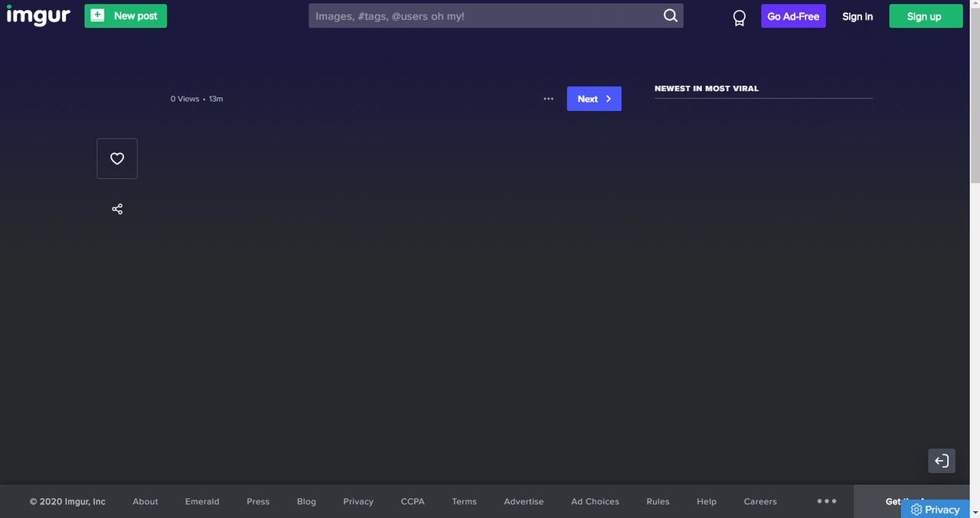The height and width of the screenshot is (518, 980).
Task: Open the Emerald ribbon badge icon
Action: point(739,18)
